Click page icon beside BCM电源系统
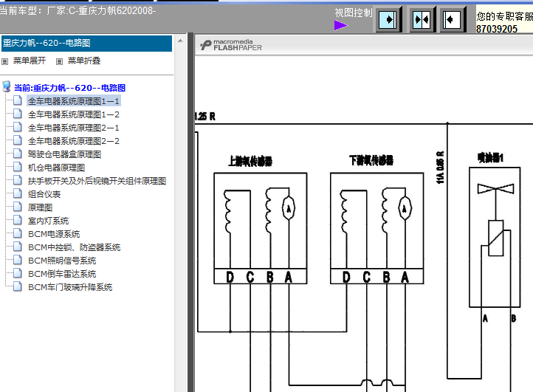533x392 pixels. [x=18, y=233]
